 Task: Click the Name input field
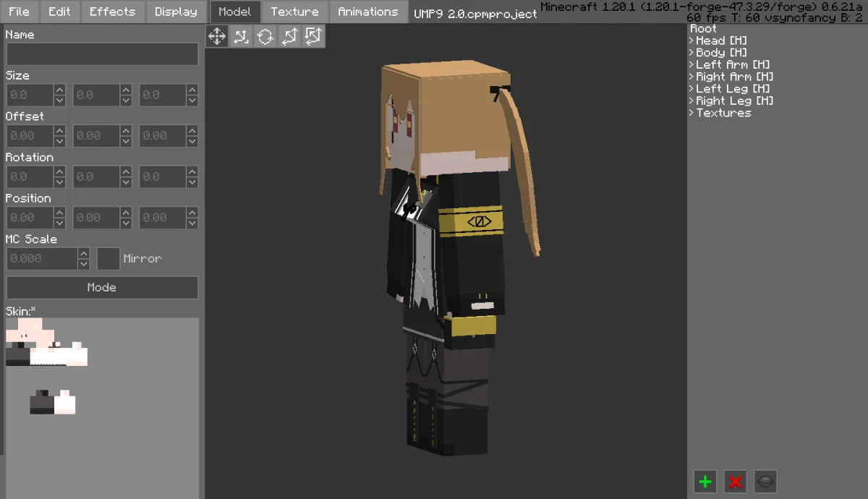coord(102,54)
